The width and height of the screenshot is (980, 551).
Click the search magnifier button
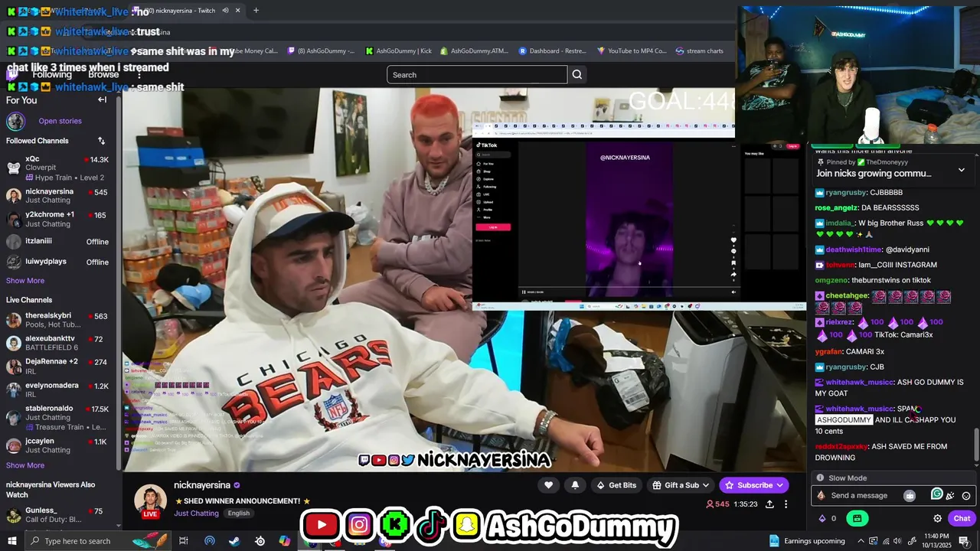coord(577,74)
